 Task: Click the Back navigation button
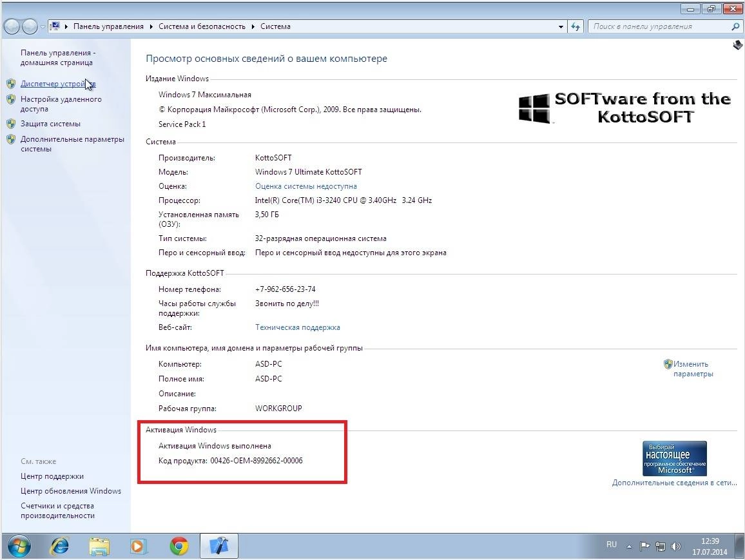point(12,26)
